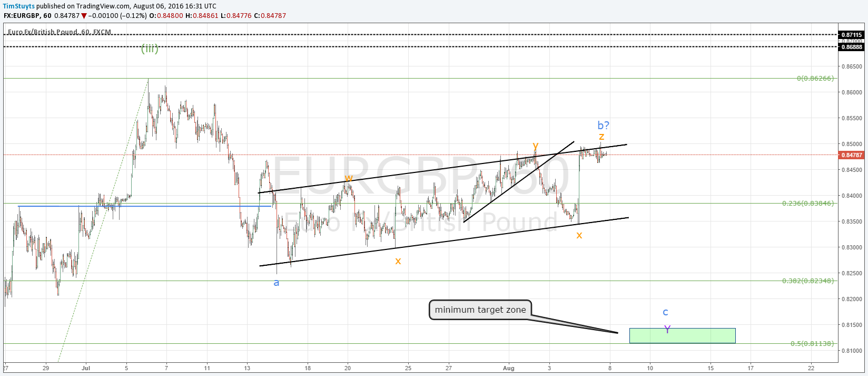Click the purple 'Y' wave label

[667, 330]
